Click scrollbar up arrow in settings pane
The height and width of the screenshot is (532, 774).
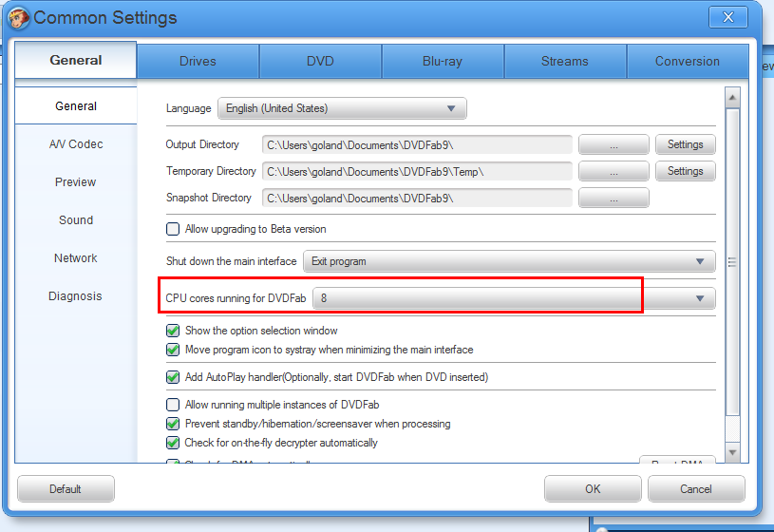pyautogui.click(x=732, y=98)
